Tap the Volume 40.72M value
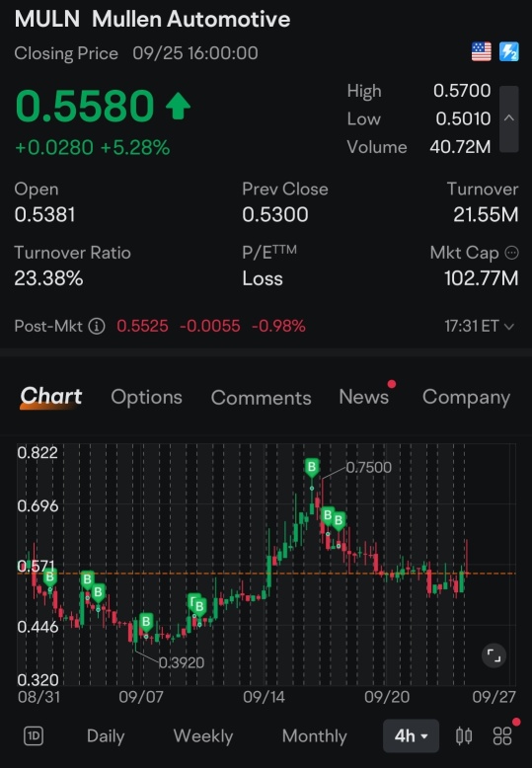532x768 pixels. [460, 147]
